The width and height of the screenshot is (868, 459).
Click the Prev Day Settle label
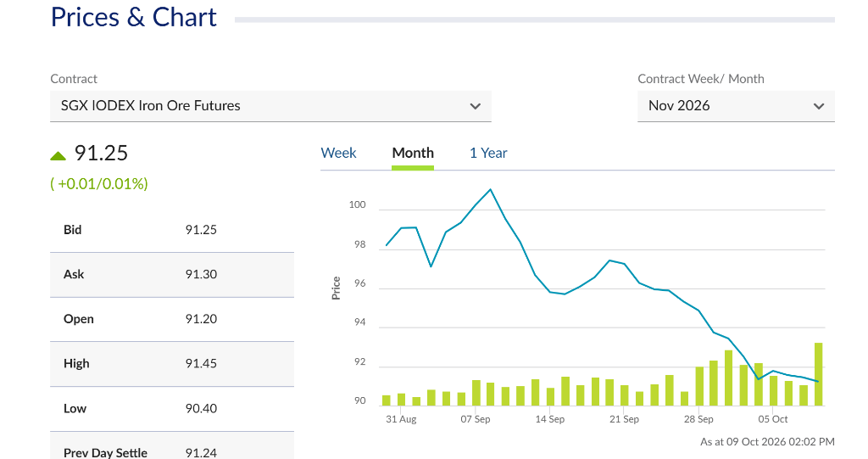coord(105,453)
